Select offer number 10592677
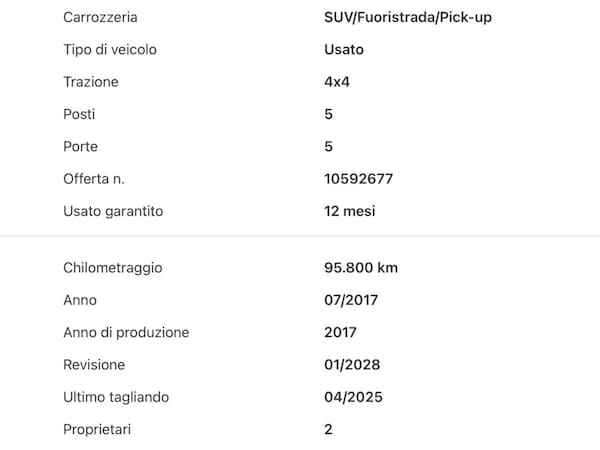This screenshot has width=600, height=450. click(x=359, y=179)
